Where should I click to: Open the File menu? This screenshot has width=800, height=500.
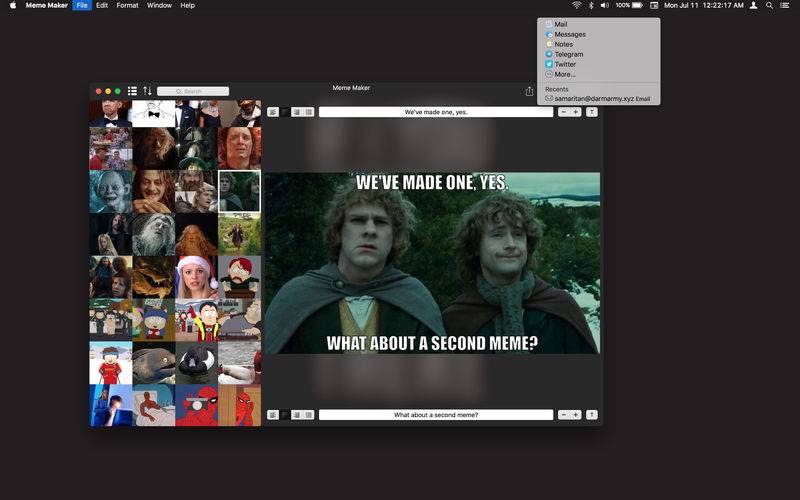click(81, 5)
